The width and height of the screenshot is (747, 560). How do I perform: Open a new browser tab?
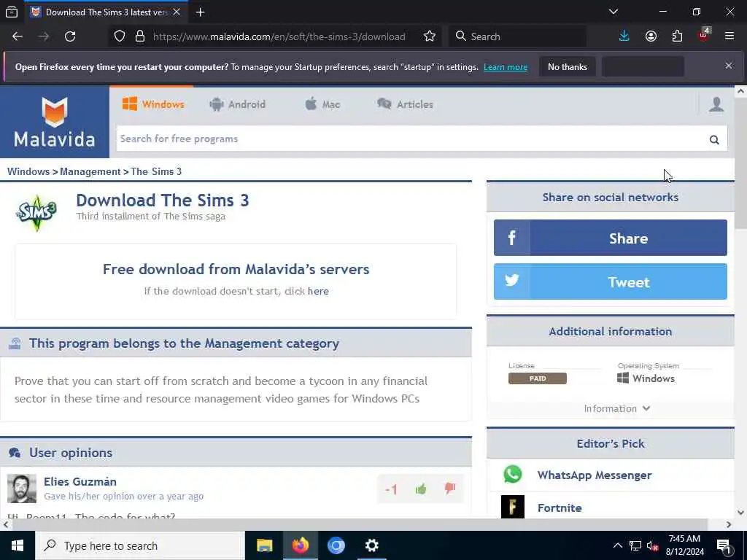tap(200, 12)
